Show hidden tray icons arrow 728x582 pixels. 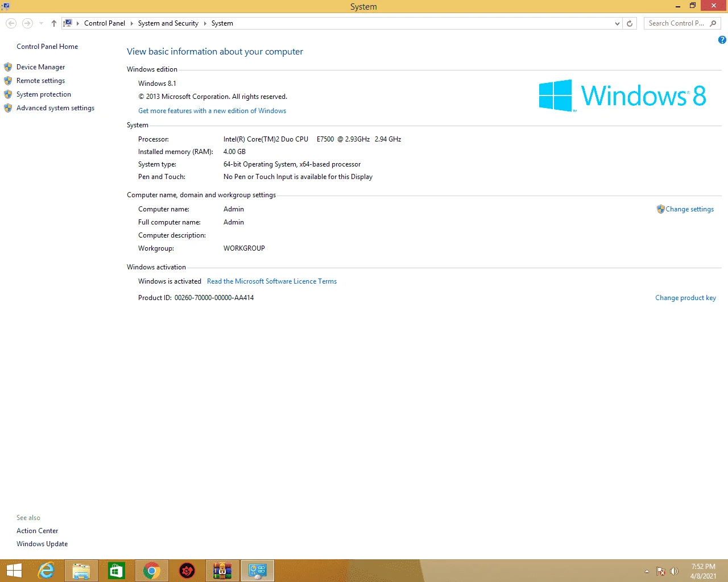(647, 571)
